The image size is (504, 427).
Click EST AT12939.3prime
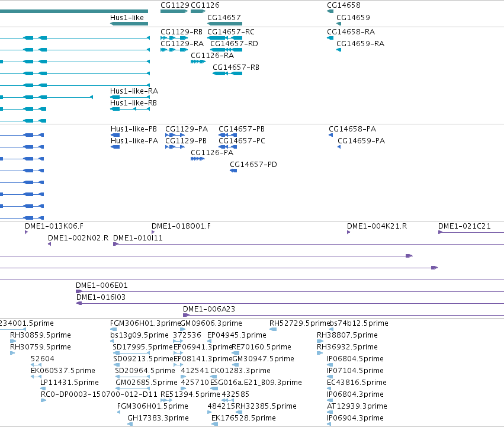click(x=357, y=406)
